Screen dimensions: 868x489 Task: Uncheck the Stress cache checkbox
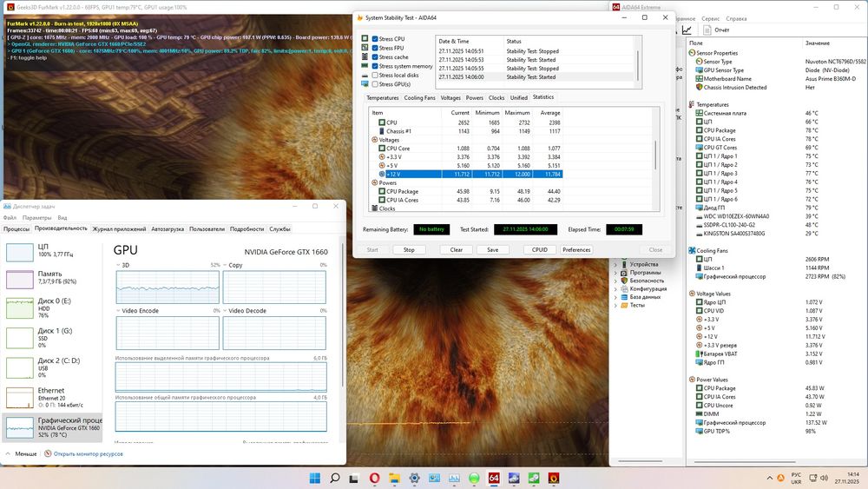(375, 57)
